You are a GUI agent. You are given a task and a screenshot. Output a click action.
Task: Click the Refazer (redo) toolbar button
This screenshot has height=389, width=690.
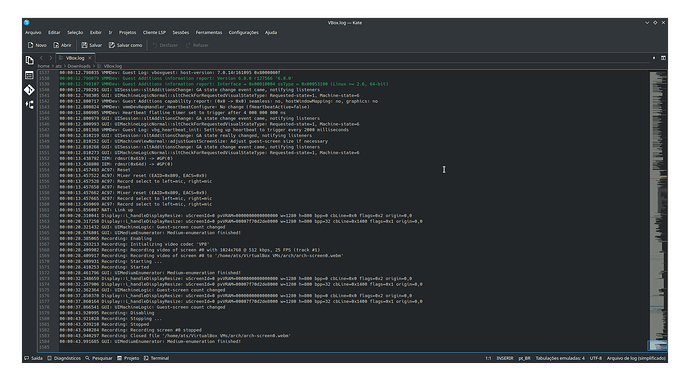click(197, 45)
